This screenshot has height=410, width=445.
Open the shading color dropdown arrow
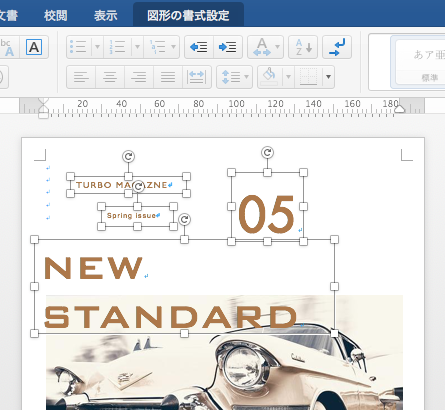[288, 77]
